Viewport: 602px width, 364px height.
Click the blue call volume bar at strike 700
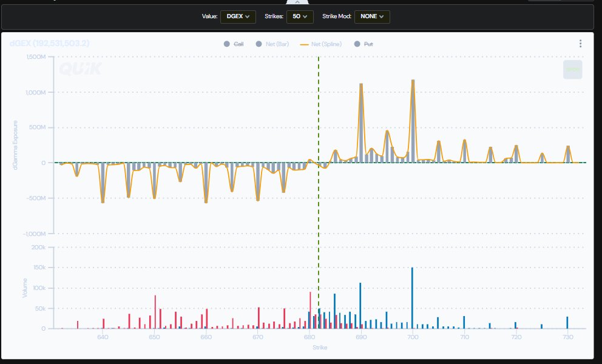tap(412, 298)
